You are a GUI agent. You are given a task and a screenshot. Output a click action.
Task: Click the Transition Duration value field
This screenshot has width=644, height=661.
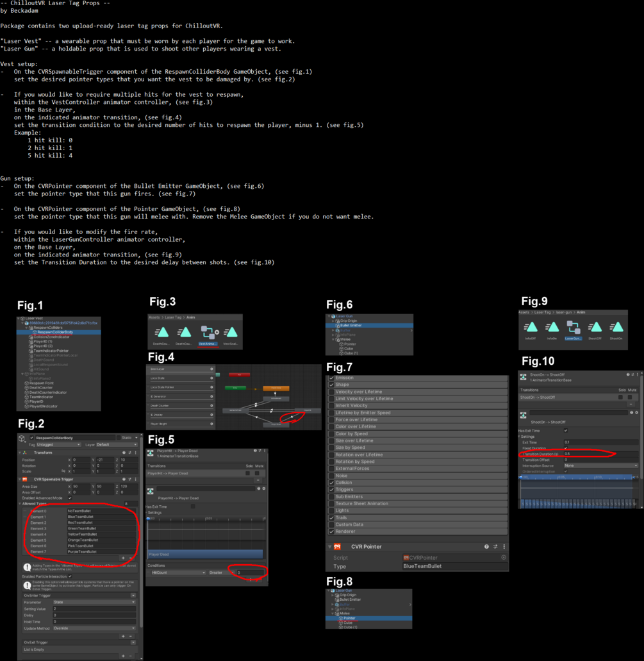click(x=601, y=454)
